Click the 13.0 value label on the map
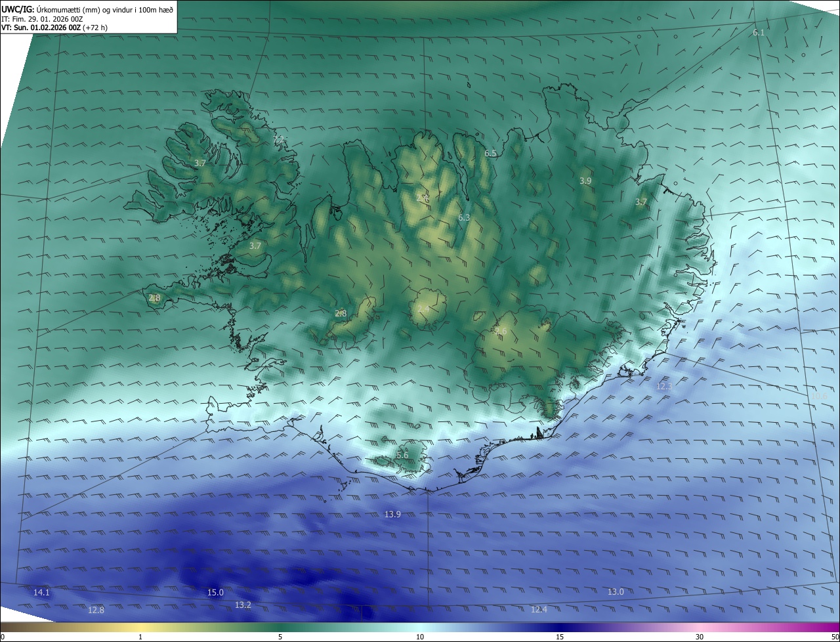Image resolution: width=840 pixels, height=642 pixels. click(x=616, y=591)
